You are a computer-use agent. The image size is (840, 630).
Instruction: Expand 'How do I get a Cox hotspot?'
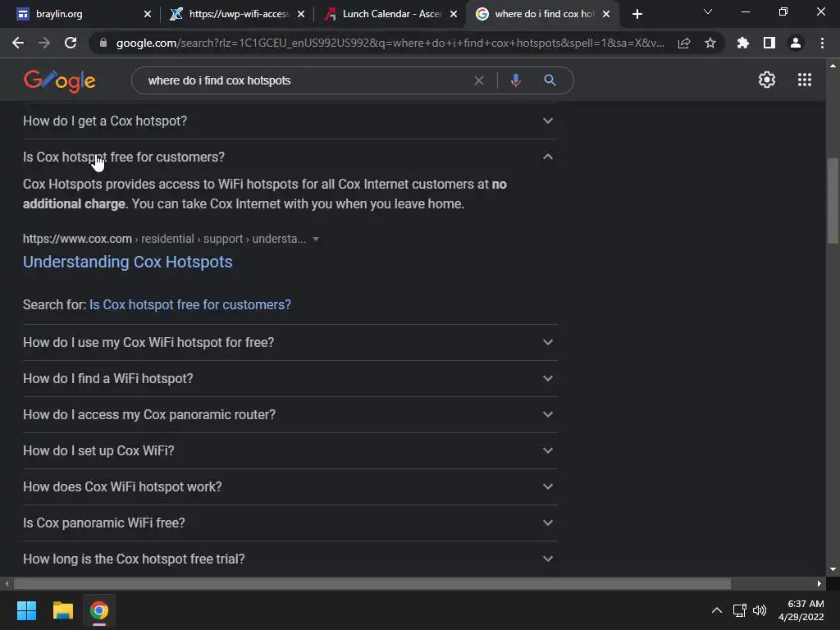pos(290,121)
